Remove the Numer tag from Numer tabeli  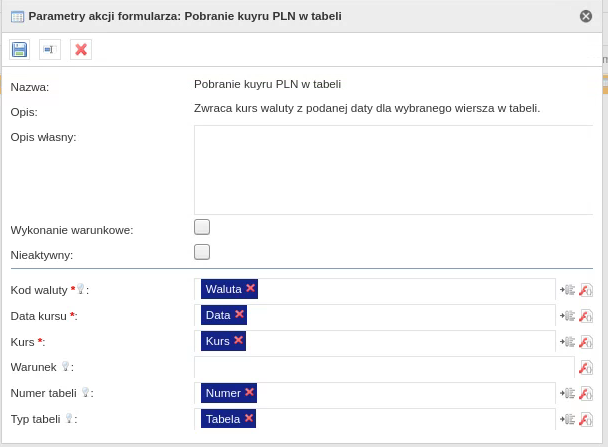point(249,392)
